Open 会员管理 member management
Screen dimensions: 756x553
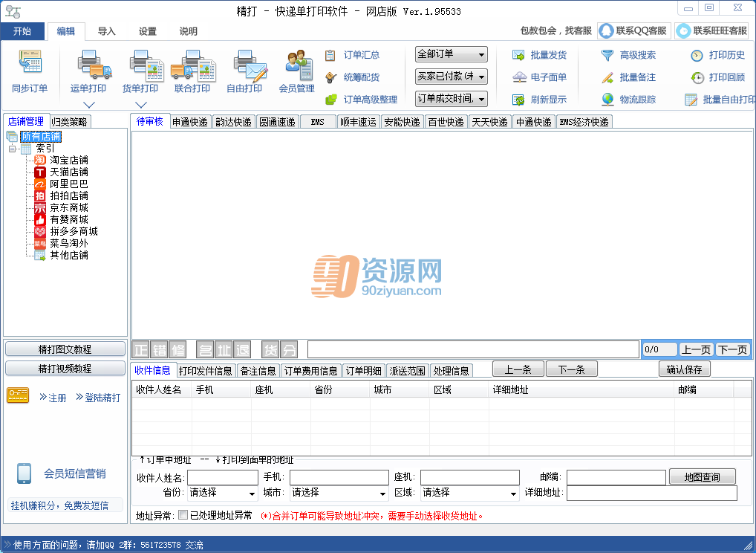pos(296,71)
